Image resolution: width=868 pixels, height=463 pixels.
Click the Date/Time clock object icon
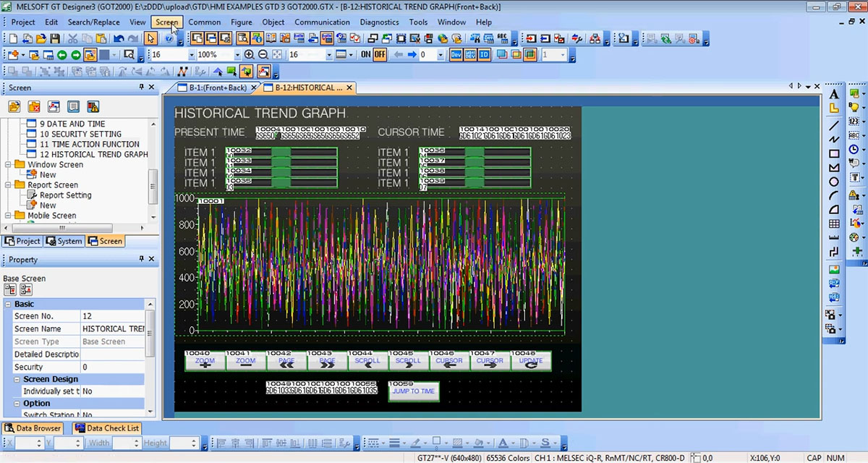click(854, 150)
